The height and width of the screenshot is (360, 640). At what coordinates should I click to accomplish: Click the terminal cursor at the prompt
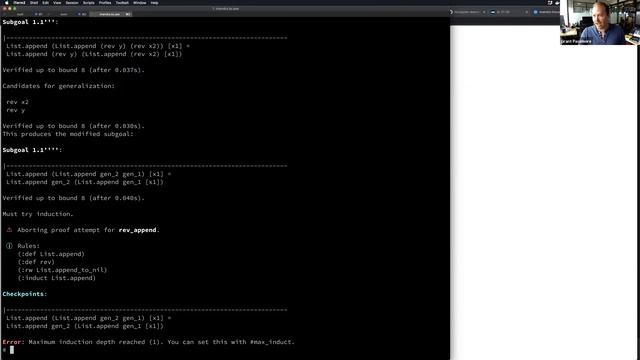(12, 350)
